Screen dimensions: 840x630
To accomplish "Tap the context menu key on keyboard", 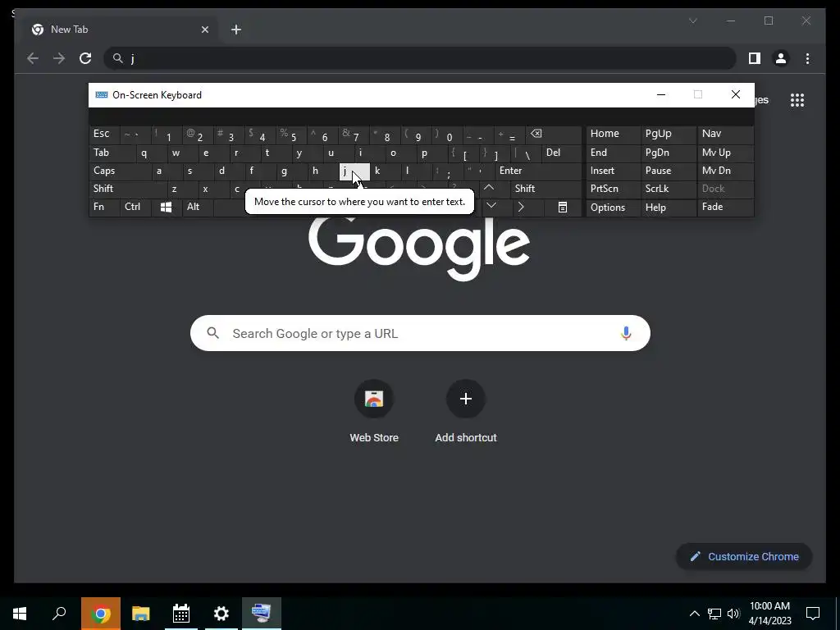I will [x=563, y=208].
